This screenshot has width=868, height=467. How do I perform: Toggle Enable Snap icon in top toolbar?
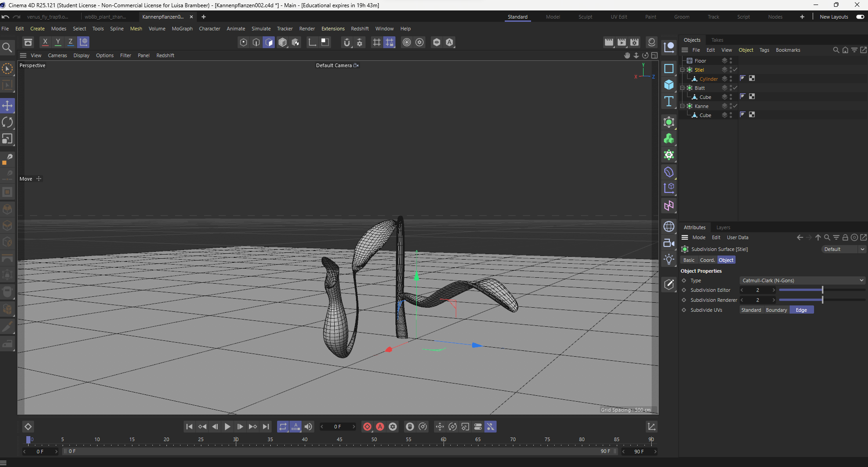(x=347, y=42)
